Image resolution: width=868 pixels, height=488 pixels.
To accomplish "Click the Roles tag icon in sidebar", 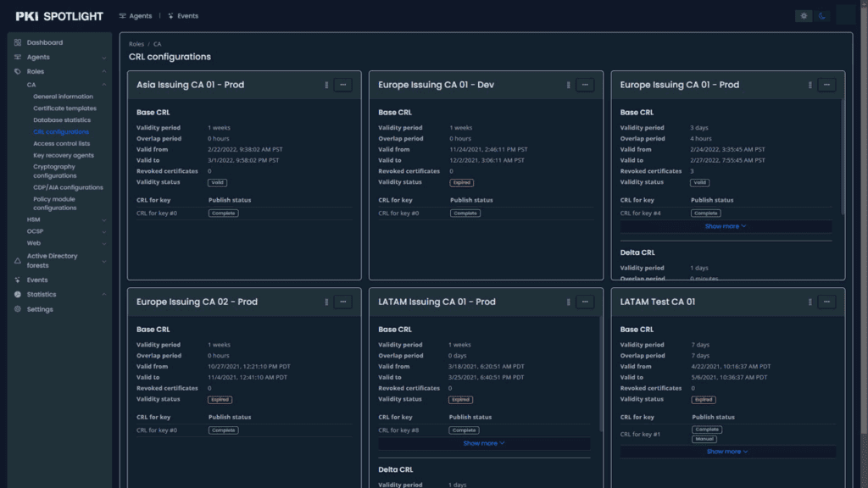I will pyautogui.click(x=18, y=71).
